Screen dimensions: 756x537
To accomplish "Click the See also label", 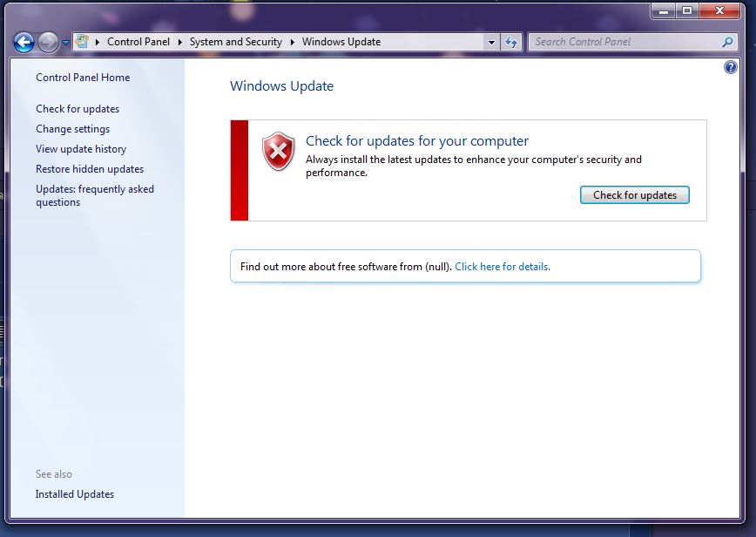I will (53, 474).
